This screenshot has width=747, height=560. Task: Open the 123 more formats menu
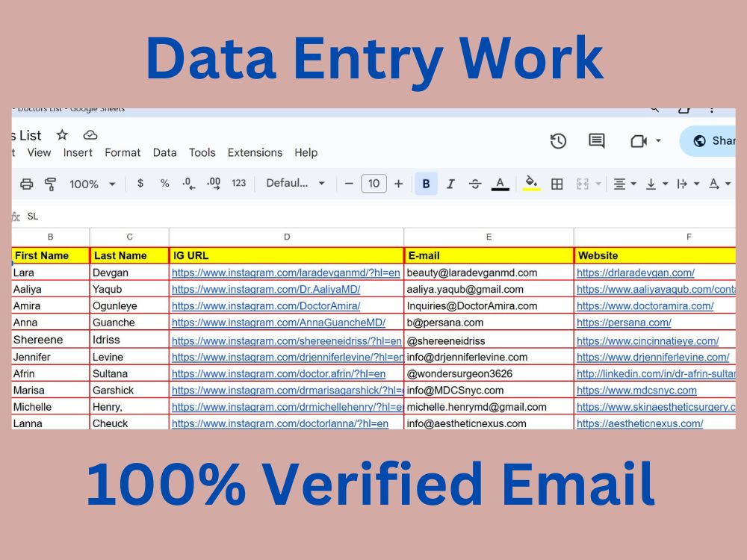[x=239, y=184]
